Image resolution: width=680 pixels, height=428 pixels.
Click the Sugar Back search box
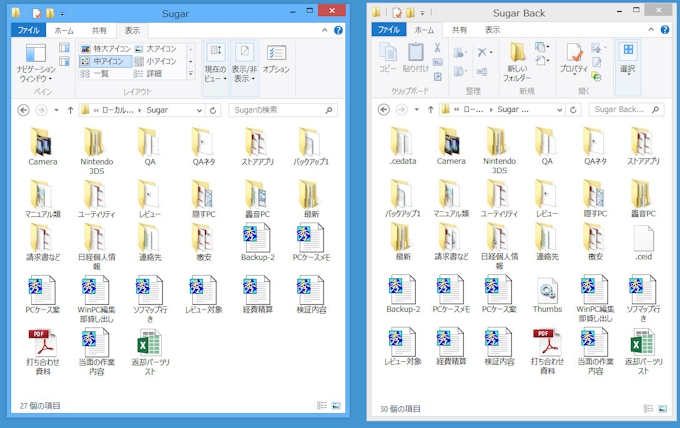coord(626,110)
